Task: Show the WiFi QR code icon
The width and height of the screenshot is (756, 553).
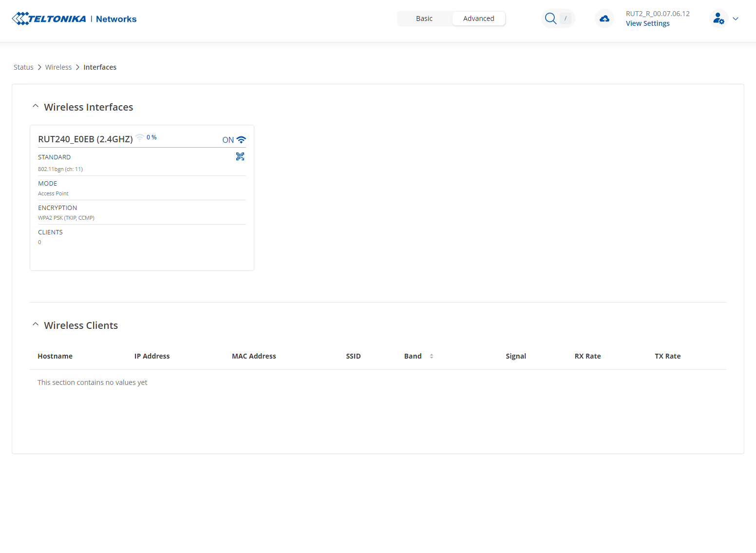Action: [240, 156]
